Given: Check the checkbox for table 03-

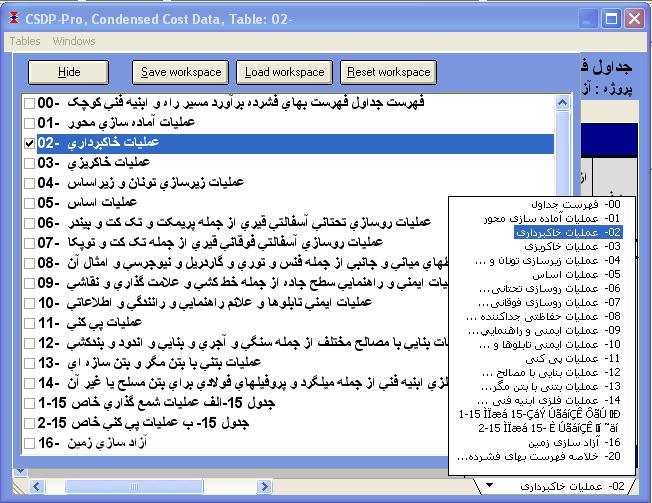Looking at the screenshot, I should coord(30,163).
